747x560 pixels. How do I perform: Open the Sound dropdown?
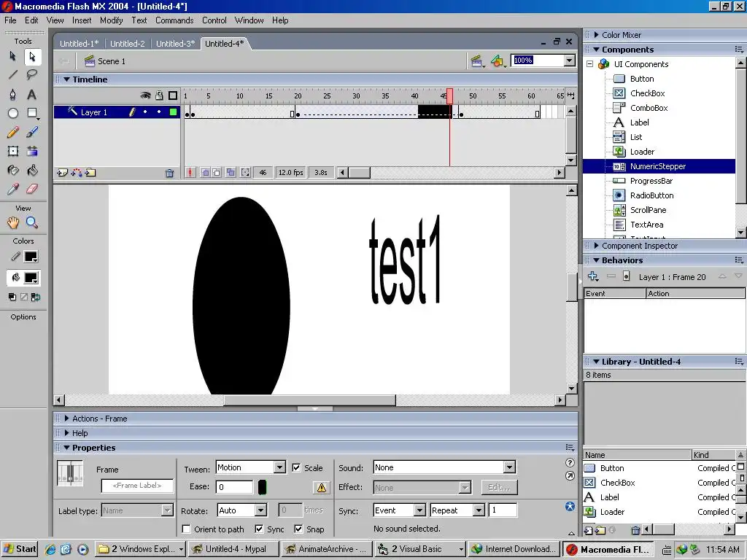click(x=509, y=467)
